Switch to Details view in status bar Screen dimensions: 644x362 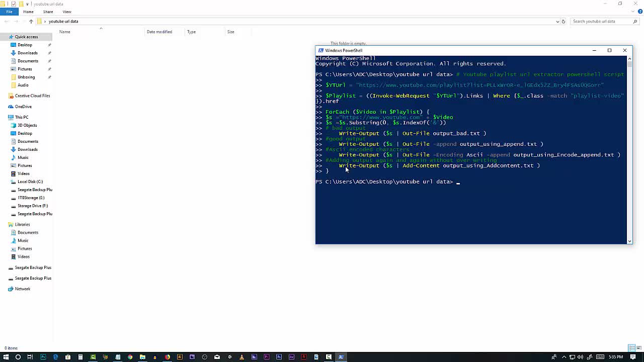coord(631,348)
